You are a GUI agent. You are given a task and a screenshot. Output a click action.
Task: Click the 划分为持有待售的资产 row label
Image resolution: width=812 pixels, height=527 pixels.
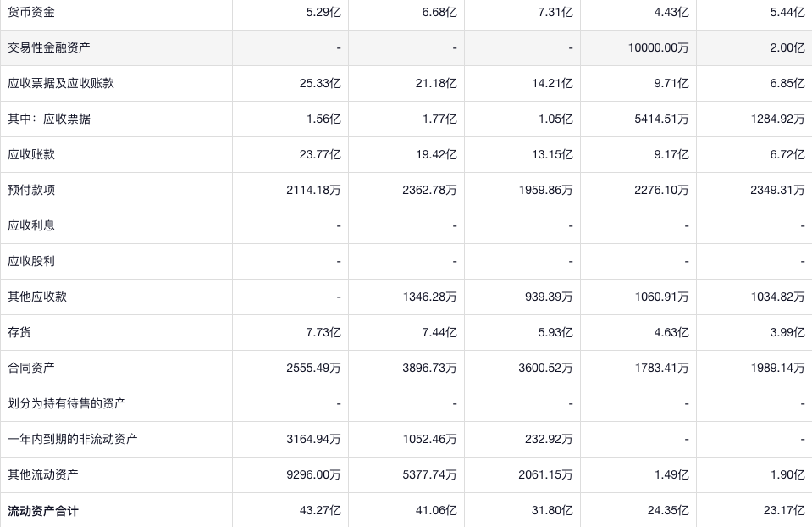tap(67, 403)
